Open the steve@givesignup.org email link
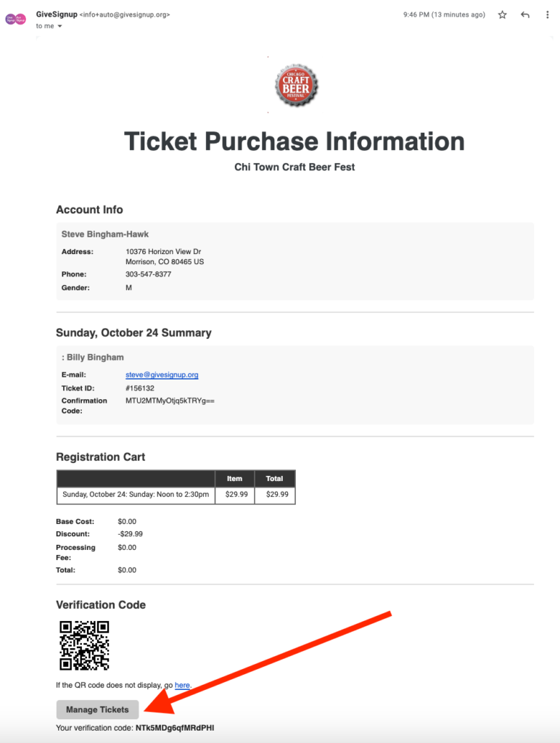560x743 pixels. pyautogui.click(x=162, y=375)
